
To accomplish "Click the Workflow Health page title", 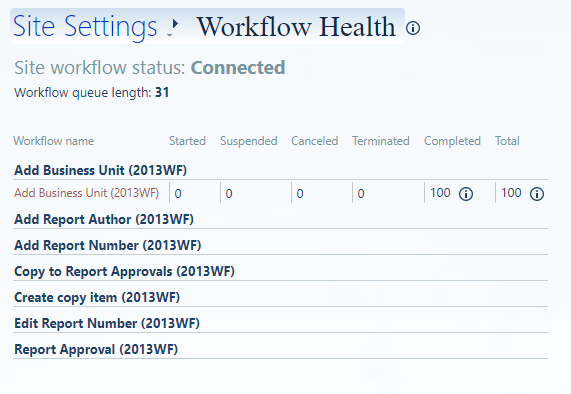I will coord(296,27).
